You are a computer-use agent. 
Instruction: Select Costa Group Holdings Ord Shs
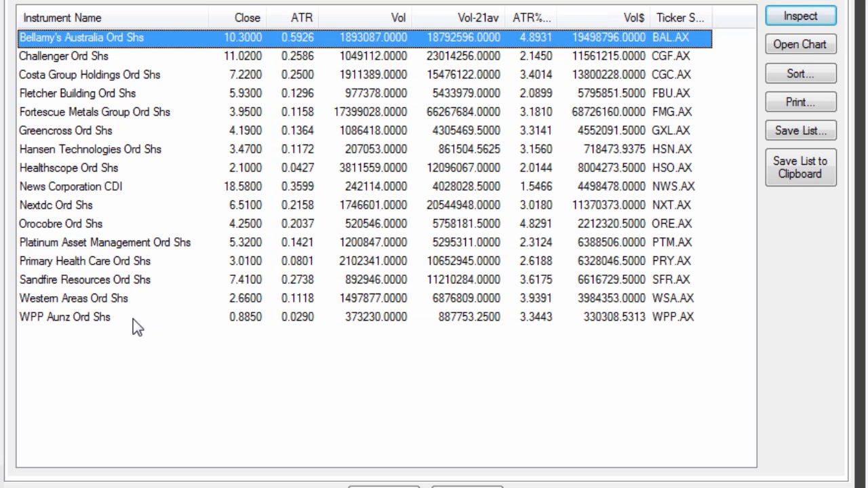[365, 75]
